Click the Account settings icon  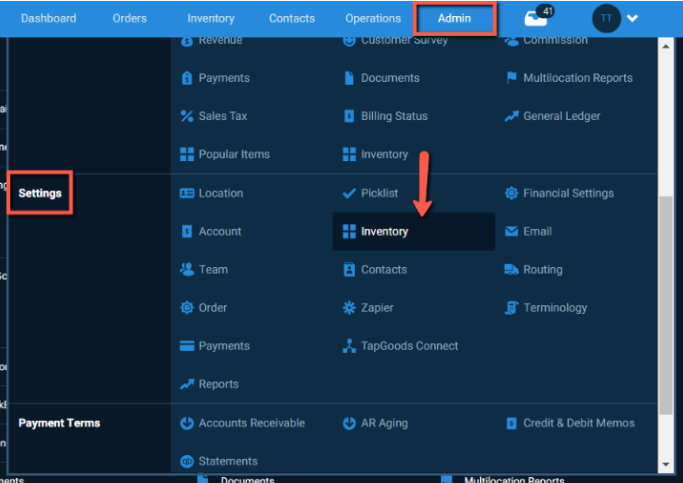[187, 231]
